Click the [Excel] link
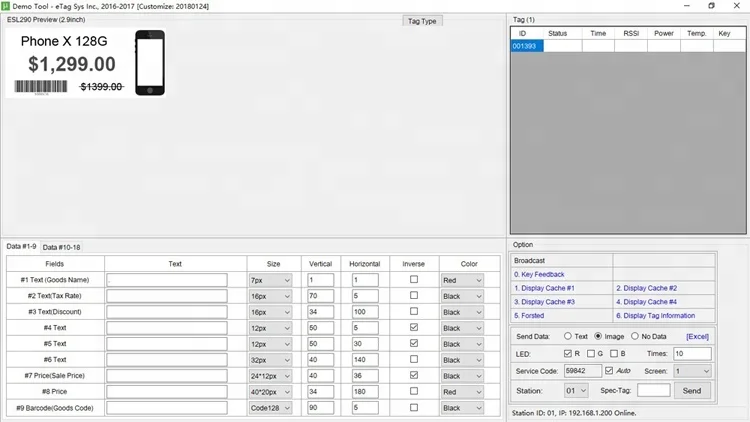 point(697,336)
